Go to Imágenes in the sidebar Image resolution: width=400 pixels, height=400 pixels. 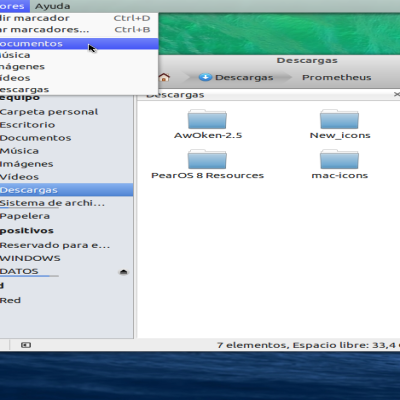coord(67,164)
